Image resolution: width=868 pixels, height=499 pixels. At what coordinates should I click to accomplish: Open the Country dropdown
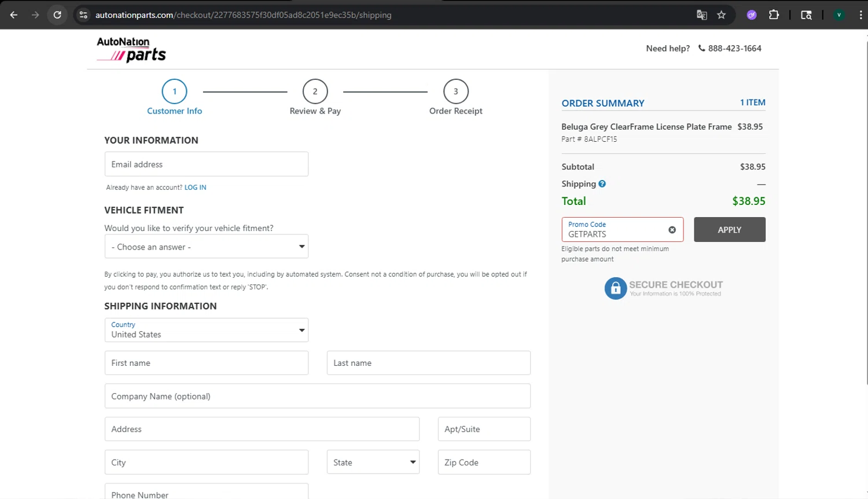207,330
